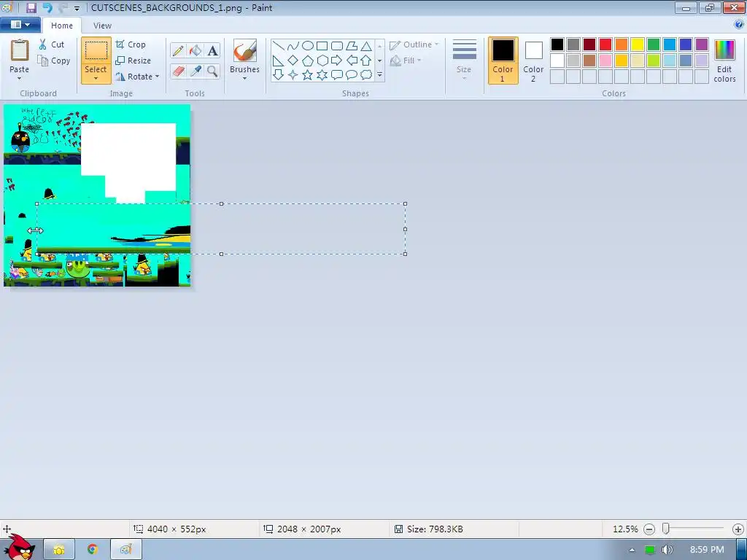Pick the Eraser tool
This screenshot has height=560, width=747.
pos(178,71)
